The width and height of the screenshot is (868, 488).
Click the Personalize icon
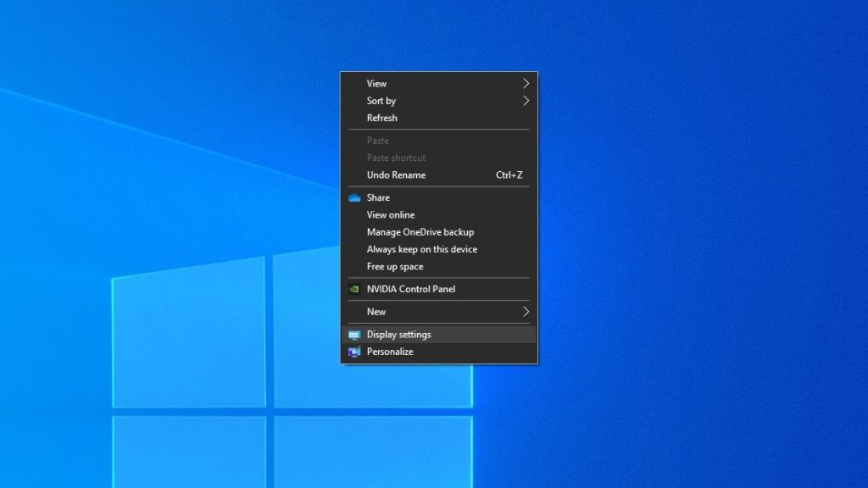point(354,352)
